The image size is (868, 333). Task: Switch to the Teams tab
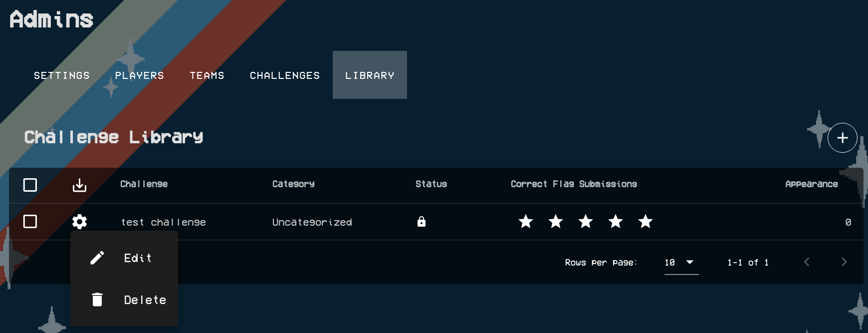[207, 75]
